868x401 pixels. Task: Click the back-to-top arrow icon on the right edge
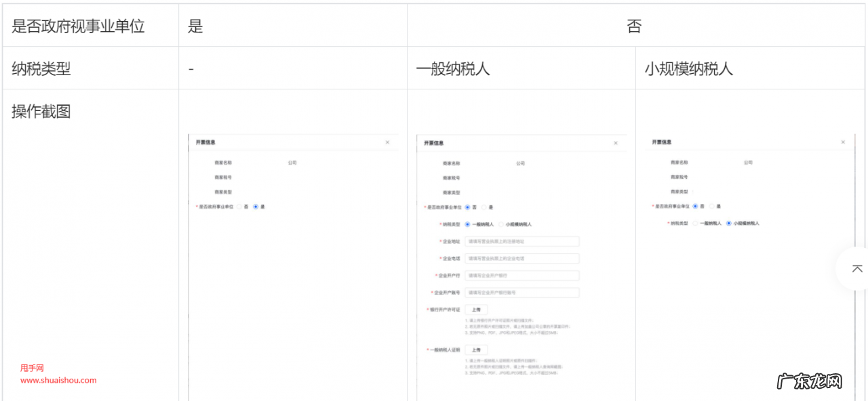tap(857, 268)
